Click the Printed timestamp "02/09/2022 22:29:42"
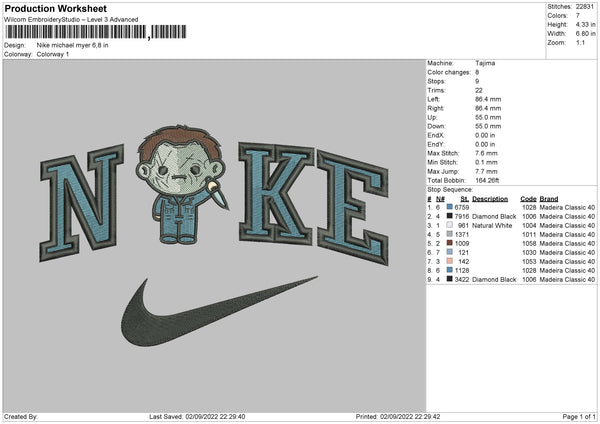This screenshot has width=600, height=424. pyautogui.click(x=410, y=416)
